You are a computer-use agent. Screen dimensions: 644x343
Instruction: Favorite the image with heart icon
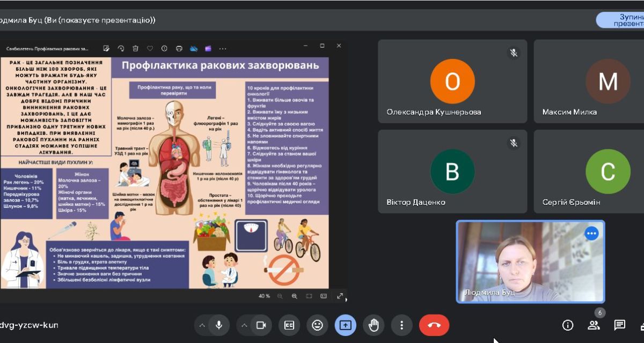click(x=150, y=48)
